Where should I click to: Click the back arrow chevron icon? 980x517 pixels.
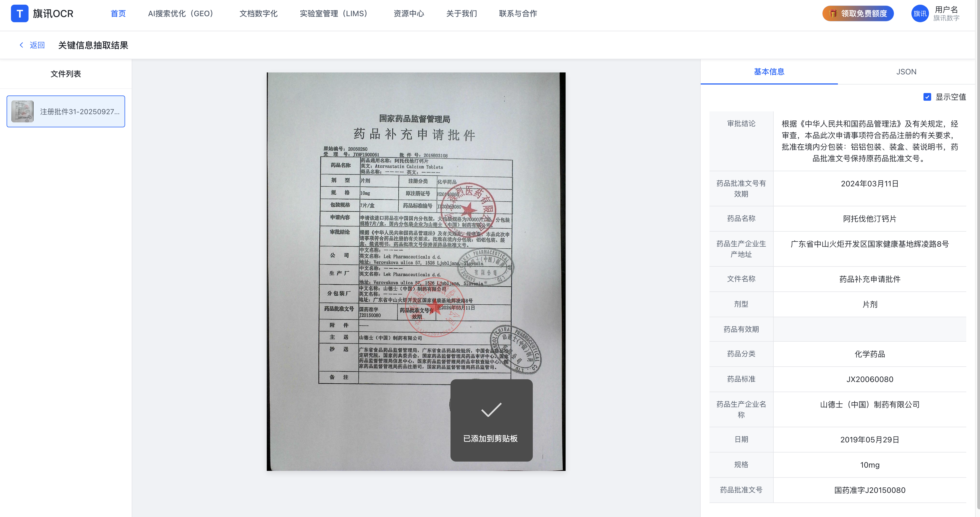point(22,45)
